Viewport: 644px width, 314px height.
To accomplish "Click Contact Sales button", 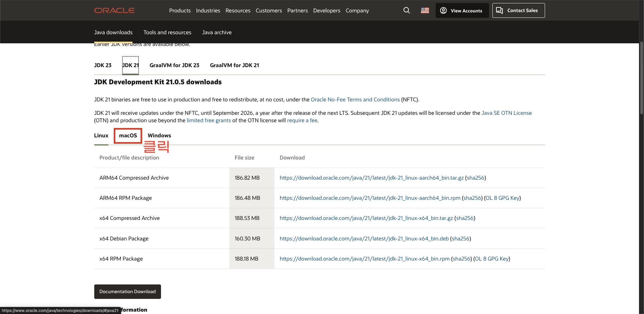I will 519,10.
